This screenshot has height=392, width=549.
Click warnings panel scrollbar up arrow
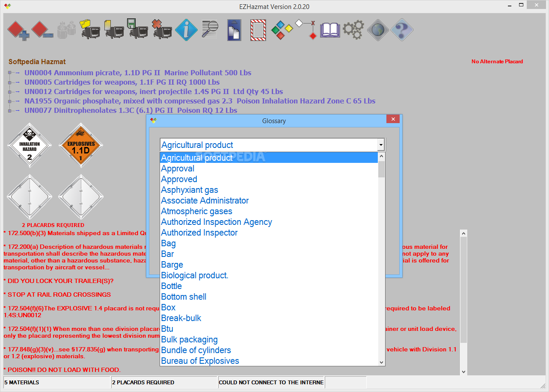[463, 233]
